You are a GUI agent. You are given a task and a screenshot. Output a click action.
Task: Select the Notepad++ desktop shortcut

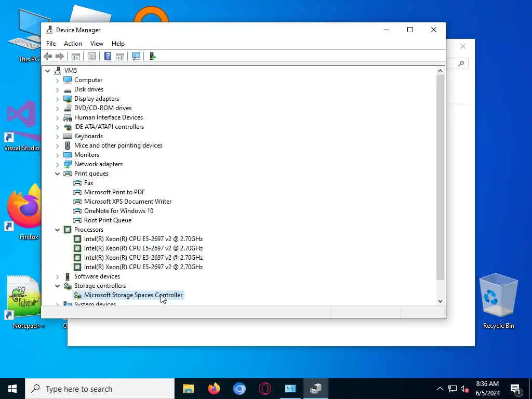pyautogui.click(x=24, y=302)
